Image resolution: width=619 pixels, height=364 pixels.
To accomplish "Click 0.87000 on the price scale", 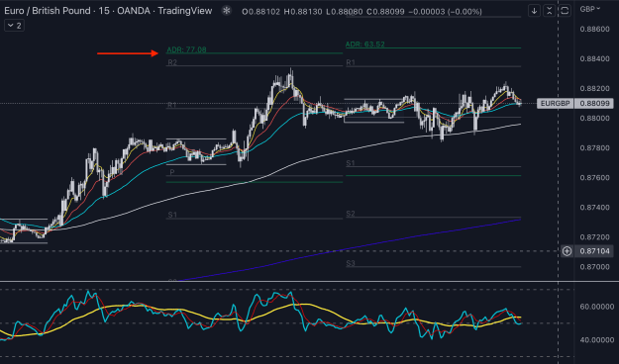I will tap(594, 267).
